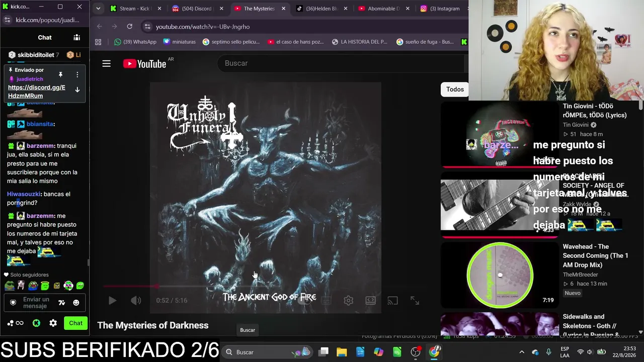Image resolution: width=644 pixels, height=362 pixels.
Task: Click the YouTube address bar URL
Action: point(203,27)
